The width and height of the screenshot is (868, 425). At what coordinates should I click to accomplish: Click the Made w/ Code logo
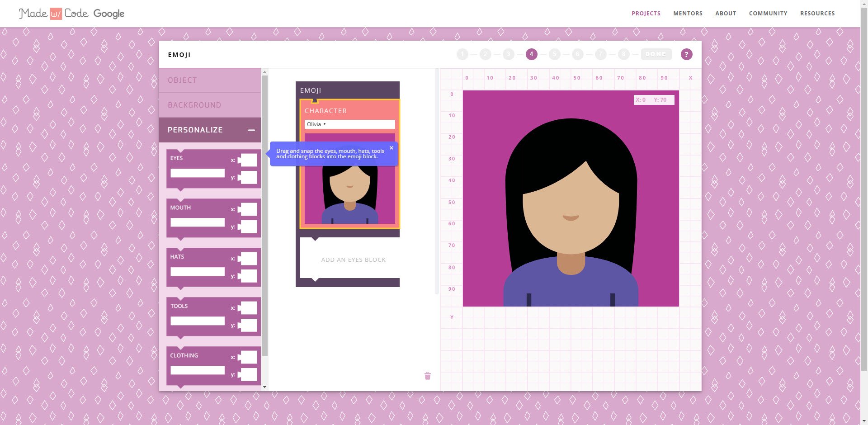(71, 14)
